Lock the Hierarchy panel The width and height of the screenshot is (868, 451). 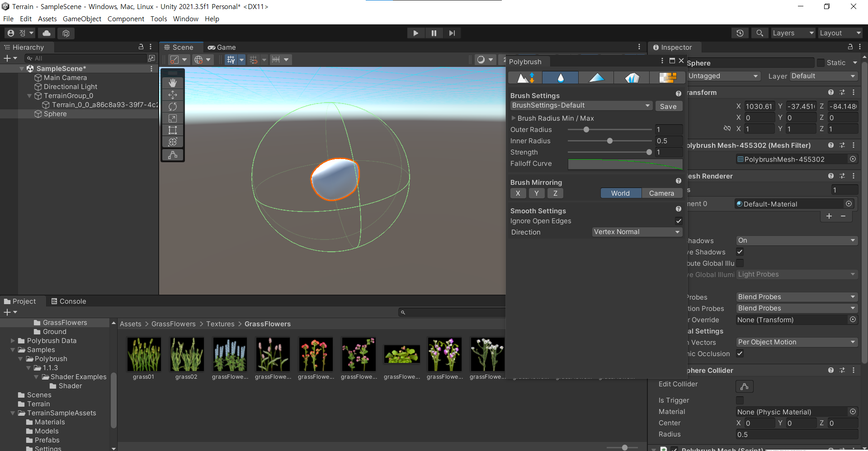[141, 47]
